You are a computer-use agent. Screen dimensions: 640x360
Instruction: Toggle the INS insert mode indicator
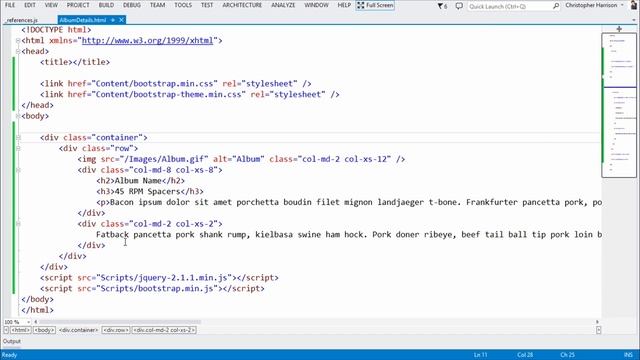(628, 355)
